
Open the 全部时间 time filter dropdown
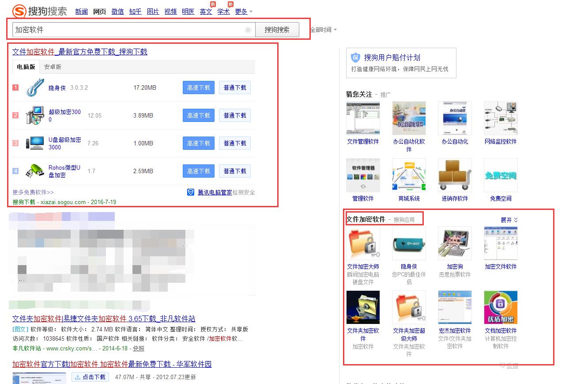[x=323, y=30]
